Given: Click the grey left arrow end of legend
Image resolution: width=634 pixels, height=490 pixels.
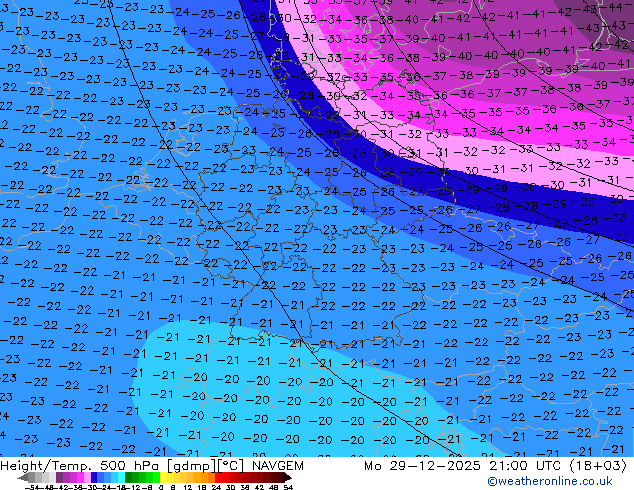Looking at the screenshot, I should click(x=23, y=478).
